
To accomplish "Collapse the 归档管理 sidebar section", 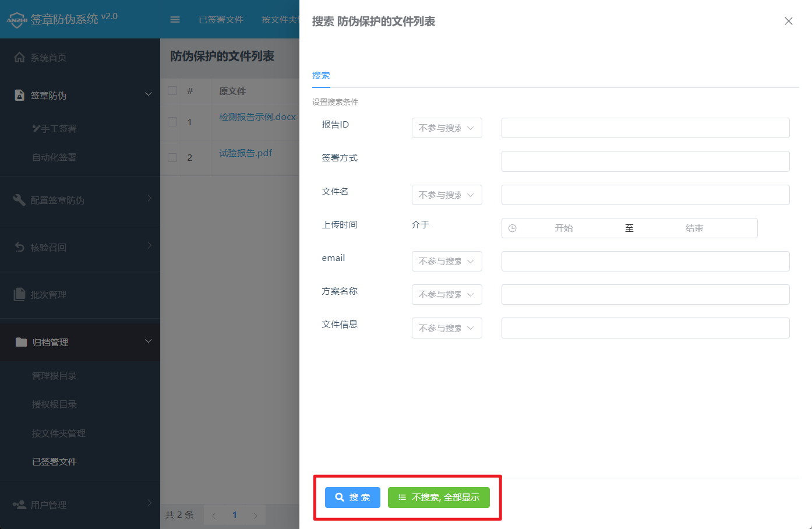I will [x=148, y=342].
